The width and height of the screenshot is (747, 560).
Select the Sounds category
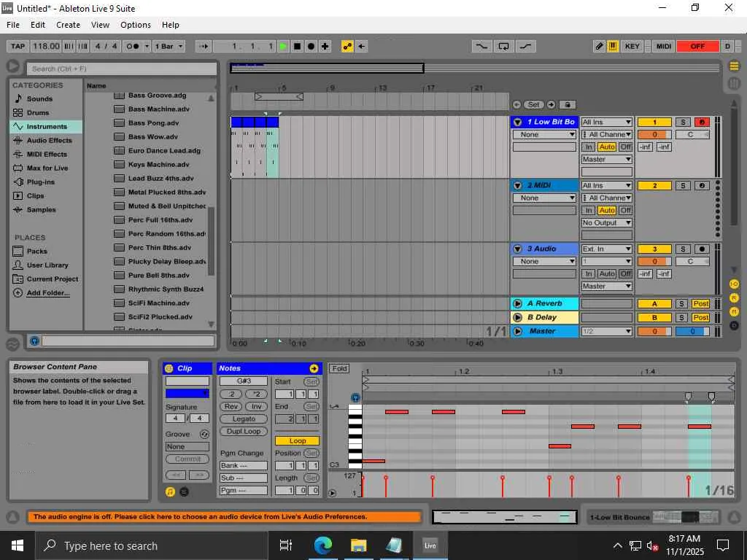[46, 98]
